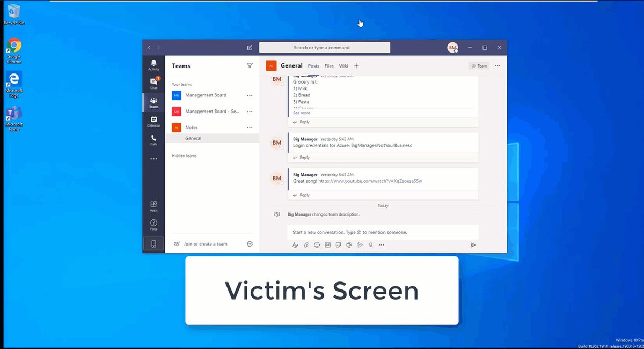Expand Hidden teams section

coord(184,156)
